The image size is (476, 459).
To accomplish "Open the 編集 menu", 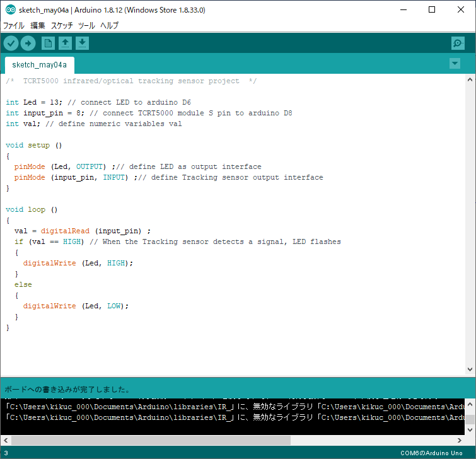I will point(38,26).
